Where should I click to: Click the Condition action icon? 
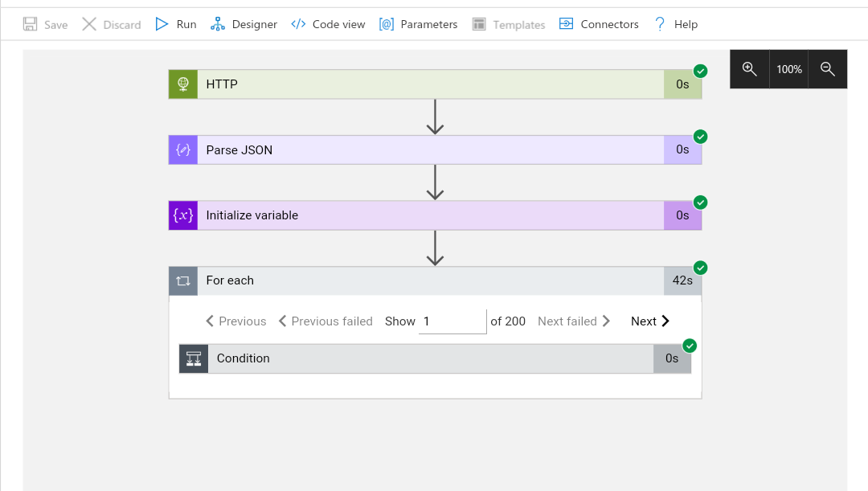tap(194, 358)
